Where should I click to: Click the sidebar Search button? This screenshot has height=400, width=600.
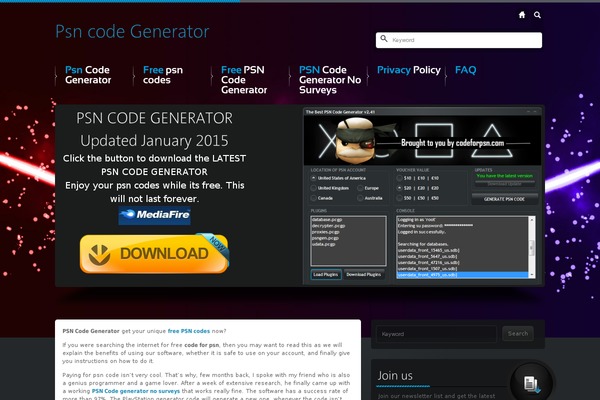coord(518,334)
